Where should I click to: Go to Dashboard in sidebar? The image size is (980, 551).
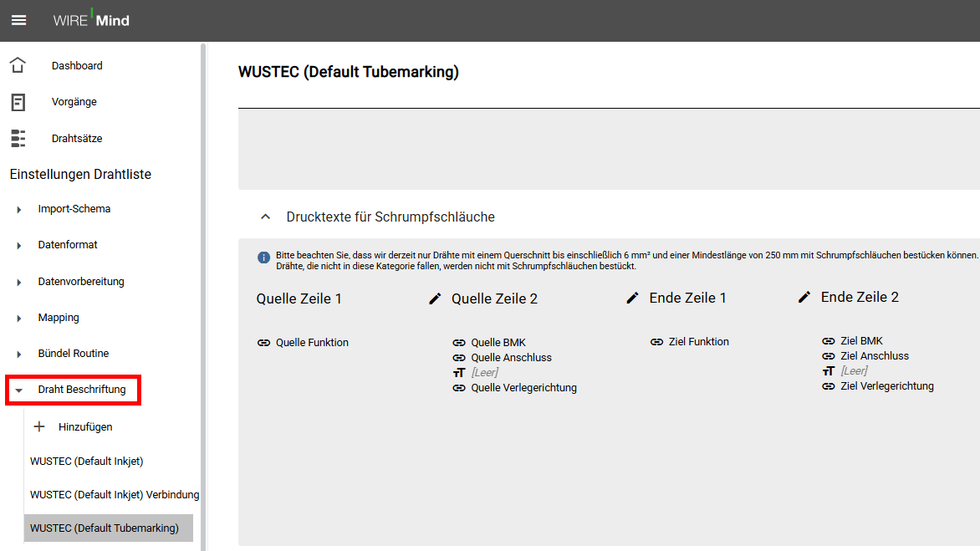coord(77,66)
